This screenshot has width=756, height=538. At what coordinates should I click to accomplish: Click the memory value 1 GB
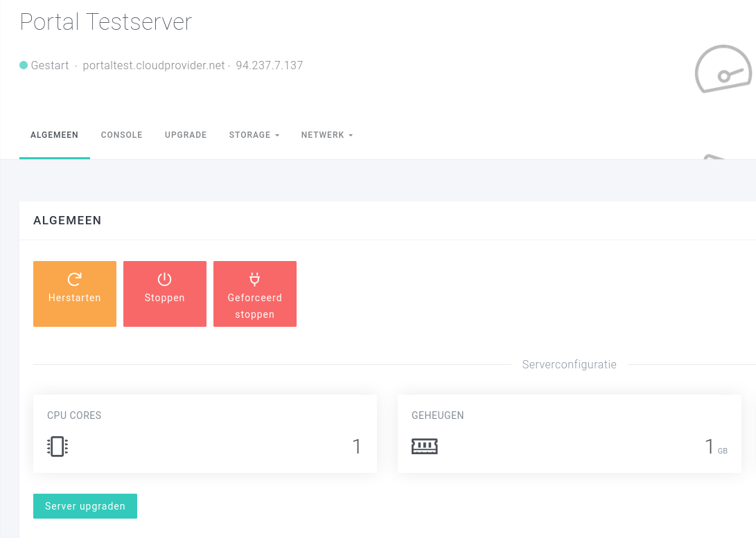click(x=716, y=447)
